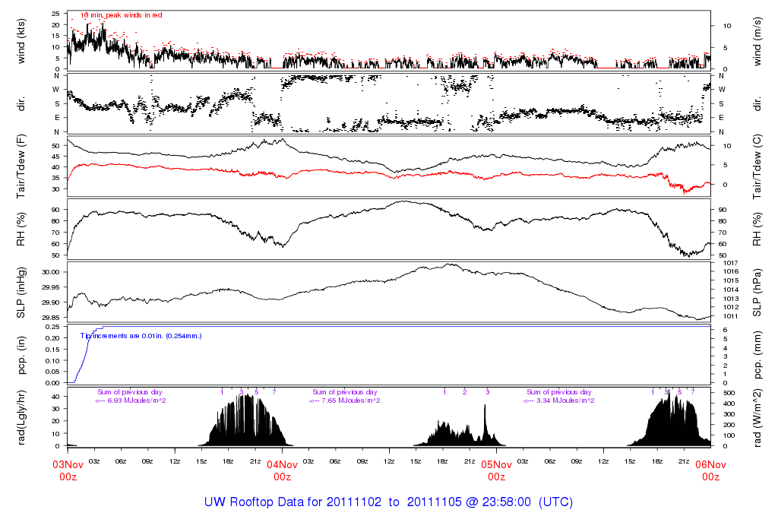The height and width of the screenshot is (532, 778).
Task: Click the 'wind (m/s)' right axis label
Action: (758, 40)
